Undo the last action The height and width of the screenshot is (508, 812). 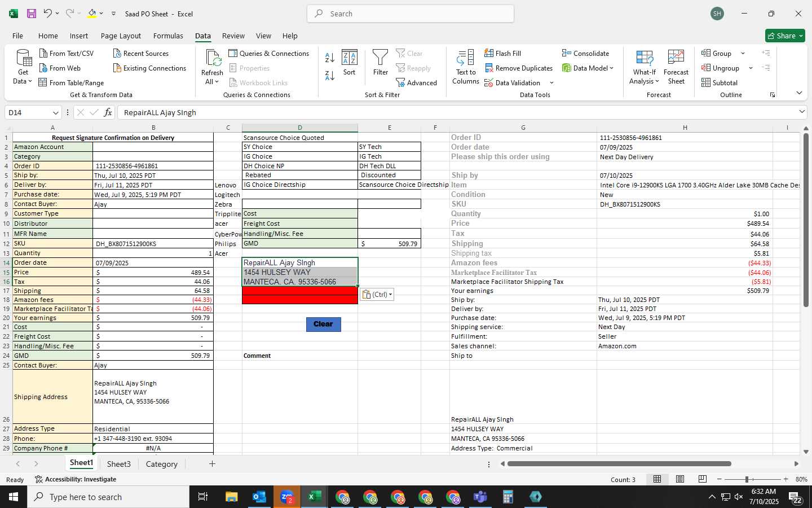click(48, 14)
